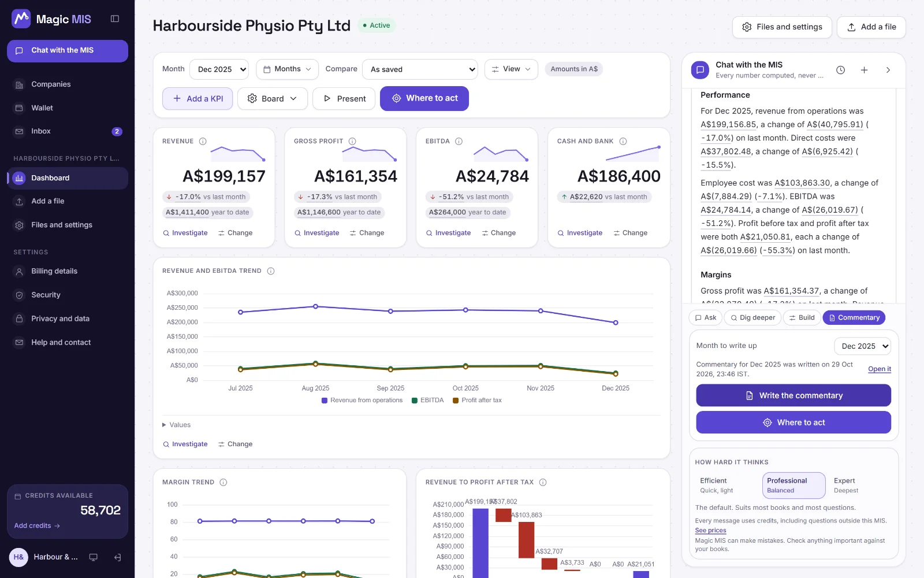Click the Chat with the MIS panel icon
This screenshot has width=924, height=578.
pos(700,70)
